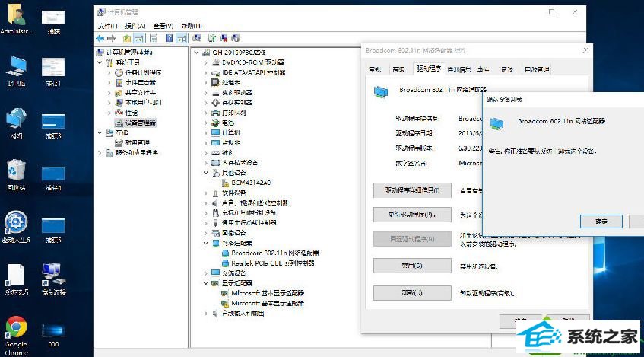The image size is (644, 357).
Task: Click the red X uninstall device toolbar icon
Action: tap(224, 38)
